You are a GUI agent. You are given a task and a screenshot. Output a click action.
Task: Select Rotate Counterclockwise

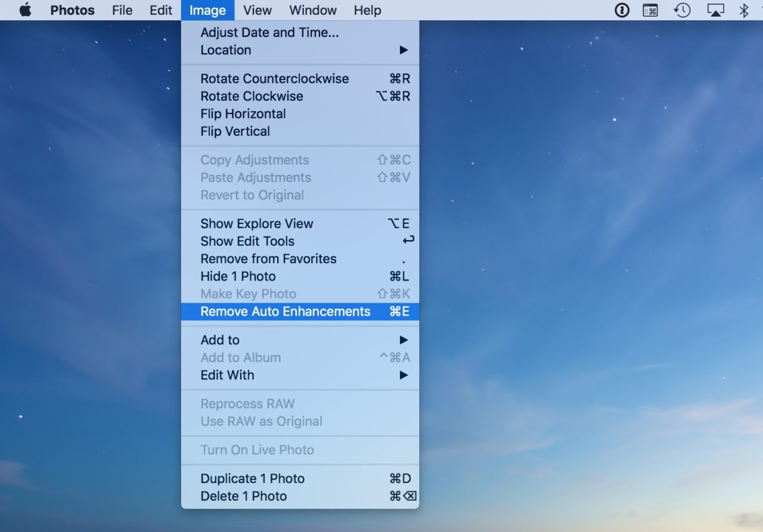(x=300, y=79)
